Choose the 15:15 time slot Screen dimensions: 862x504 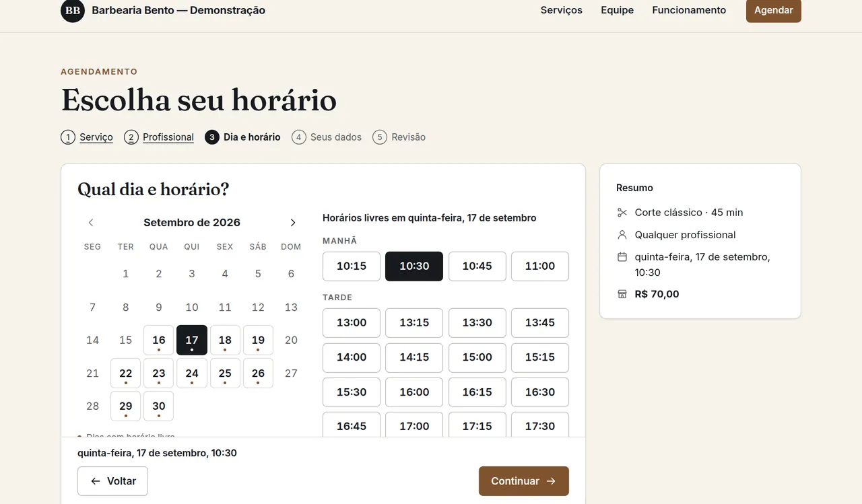540,357
